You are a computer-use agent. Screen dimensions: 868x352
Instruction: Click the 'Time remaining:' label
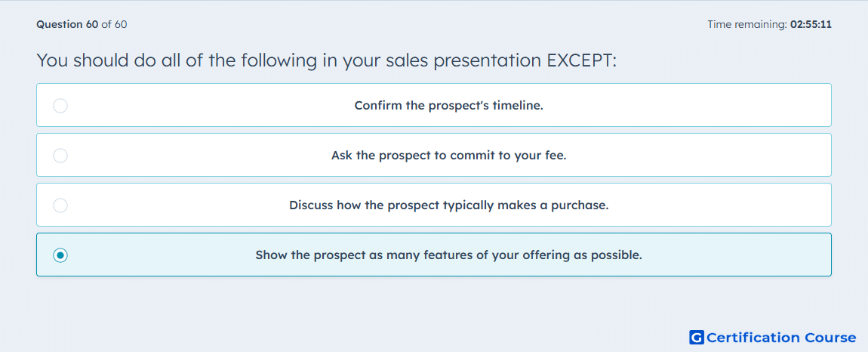[747, 24]
